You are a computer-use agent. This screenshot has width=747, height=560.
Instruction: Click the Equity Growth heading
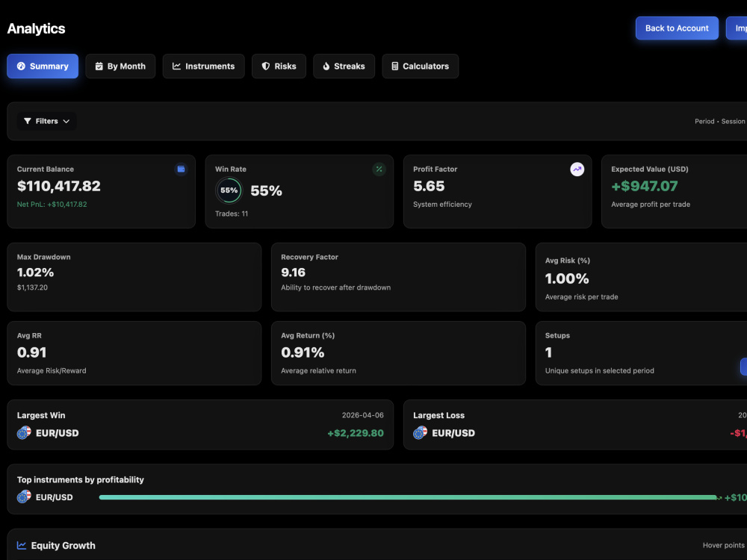[63, 546]
